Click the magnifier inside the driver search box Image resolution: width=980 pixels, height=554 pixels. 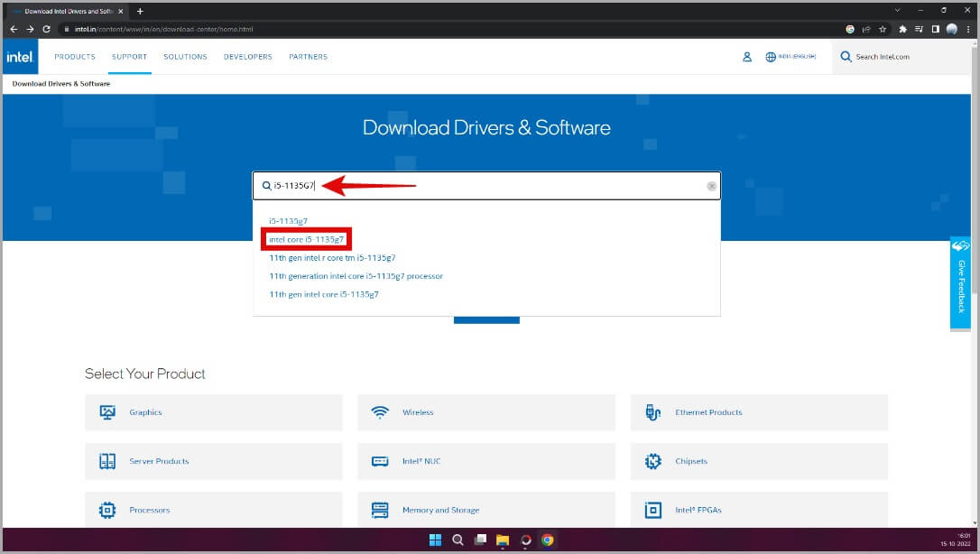tap(266, 186)
